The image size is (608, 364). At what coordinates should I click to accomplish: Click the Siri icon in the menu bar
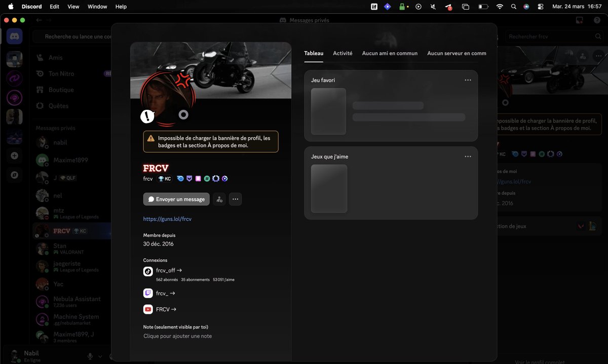pos(526,7)
